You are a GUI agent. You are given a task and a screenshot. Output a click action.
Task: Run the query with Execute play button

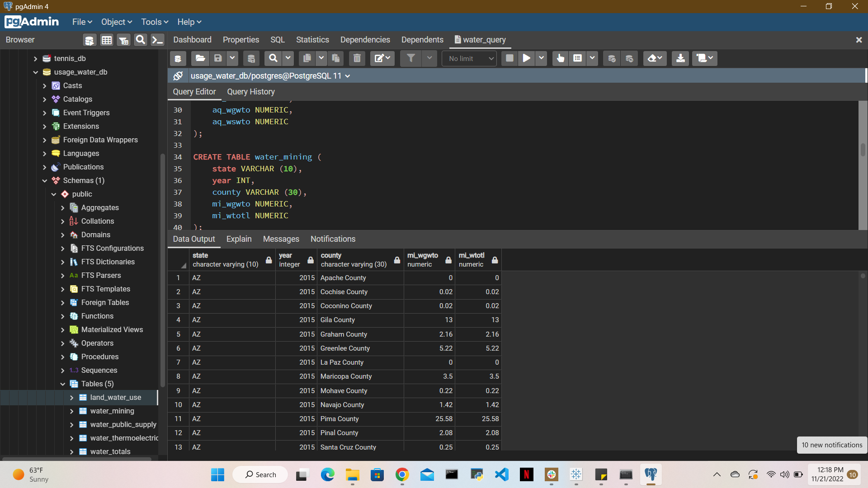coord(526,58)
